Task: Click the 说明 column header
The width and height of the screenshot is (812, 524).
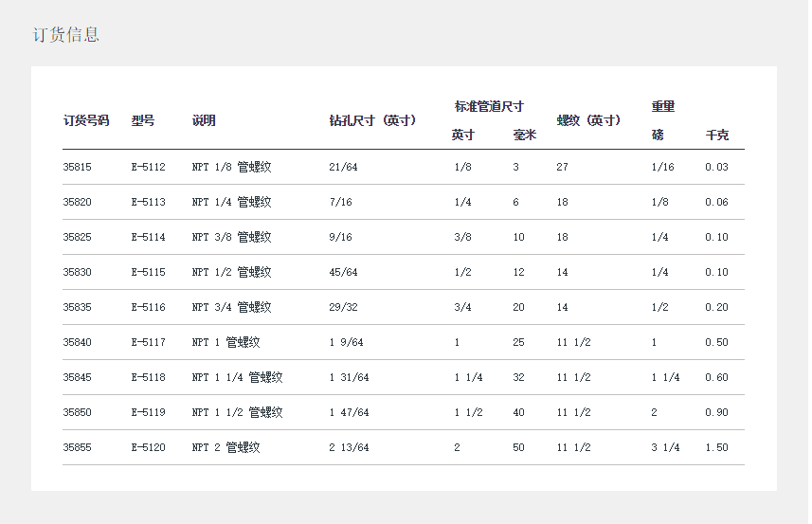Action: pyautogui.click(x=204, y=120)
